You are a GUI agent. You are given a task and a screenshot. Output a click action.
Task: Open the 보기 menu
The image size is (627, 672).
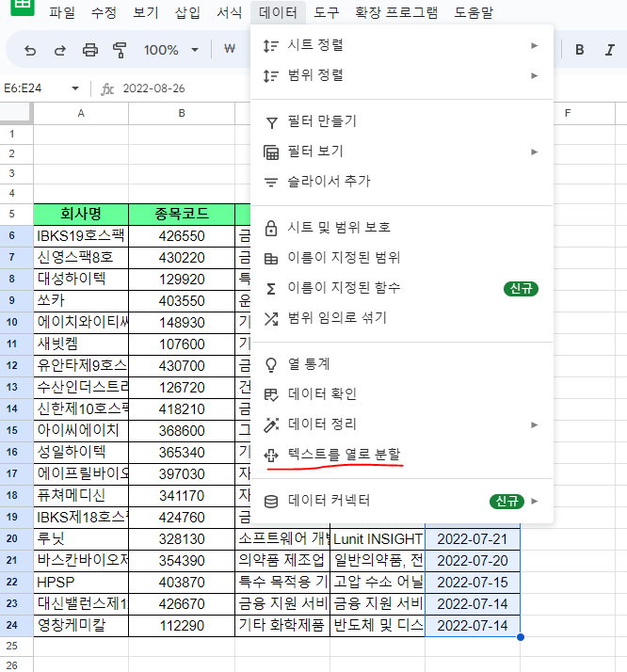point(146,12)
